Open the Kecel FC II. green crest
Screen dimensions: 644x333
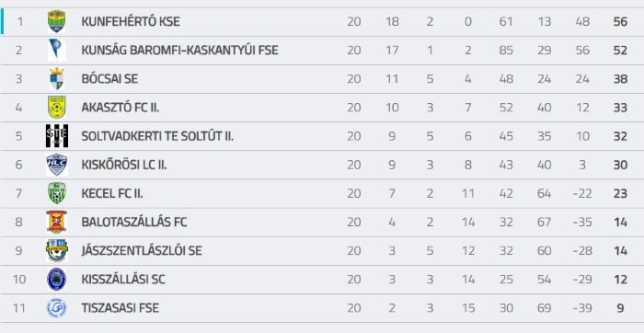57,193
